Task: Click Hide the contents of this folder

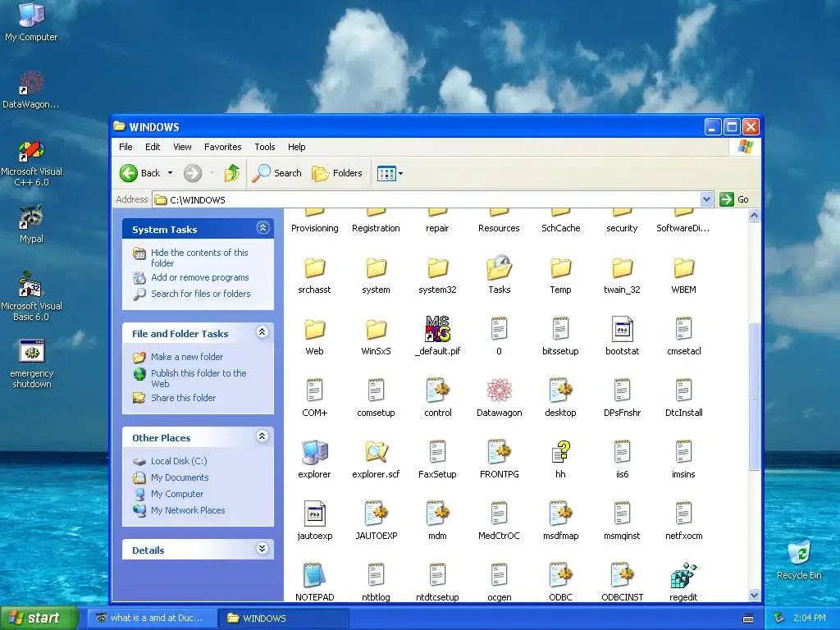Action: click(199, 258)
